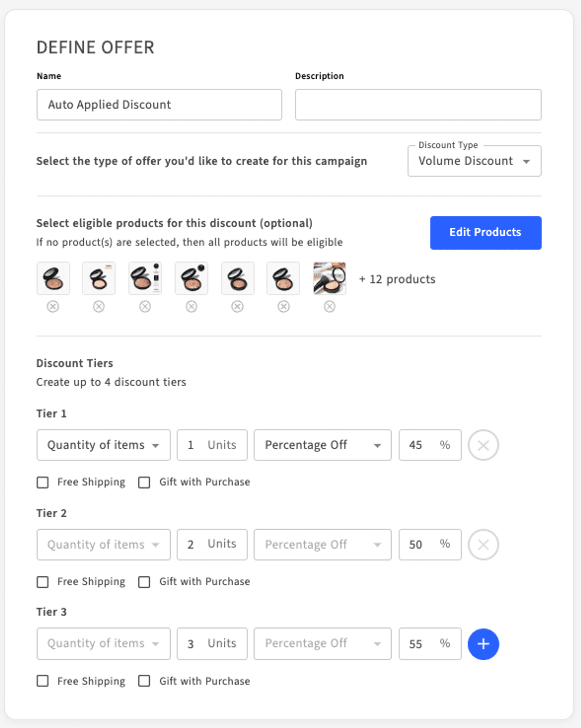Open the Discount Type dropdown
This screenshot has height=728, width=581.
tap(474, 161)
